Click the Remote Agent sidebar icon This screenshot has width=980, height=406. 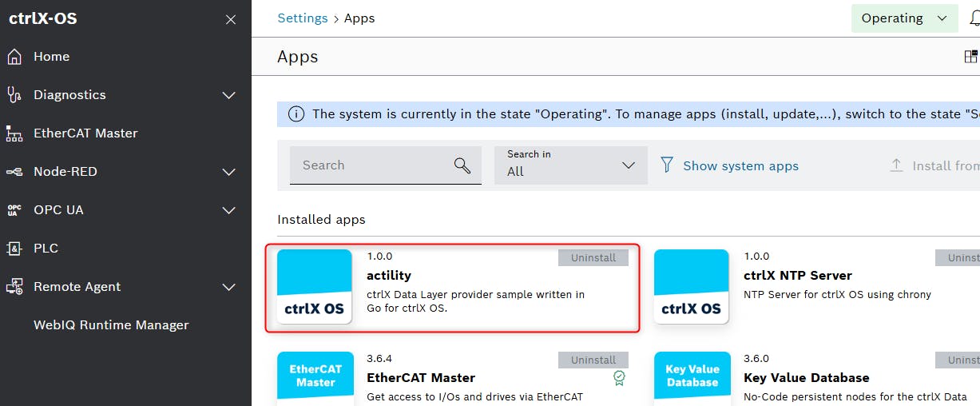click(x=14, y=287)
